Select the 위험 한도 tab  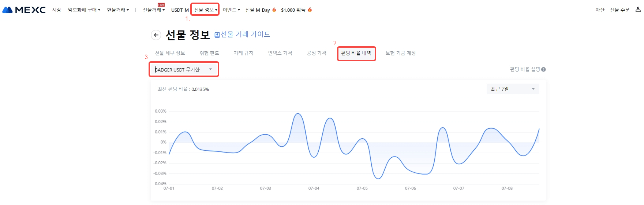pos(209,53)
